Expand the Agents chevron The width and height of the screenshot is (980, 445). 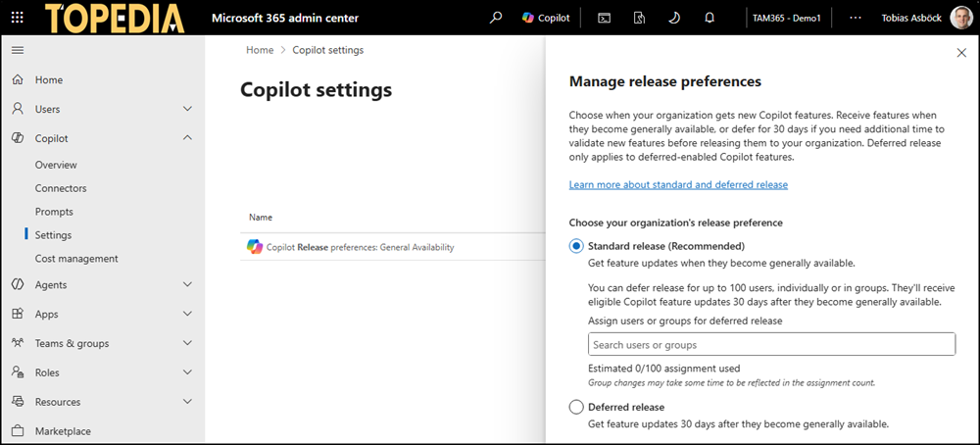click(x=187, y=284)
